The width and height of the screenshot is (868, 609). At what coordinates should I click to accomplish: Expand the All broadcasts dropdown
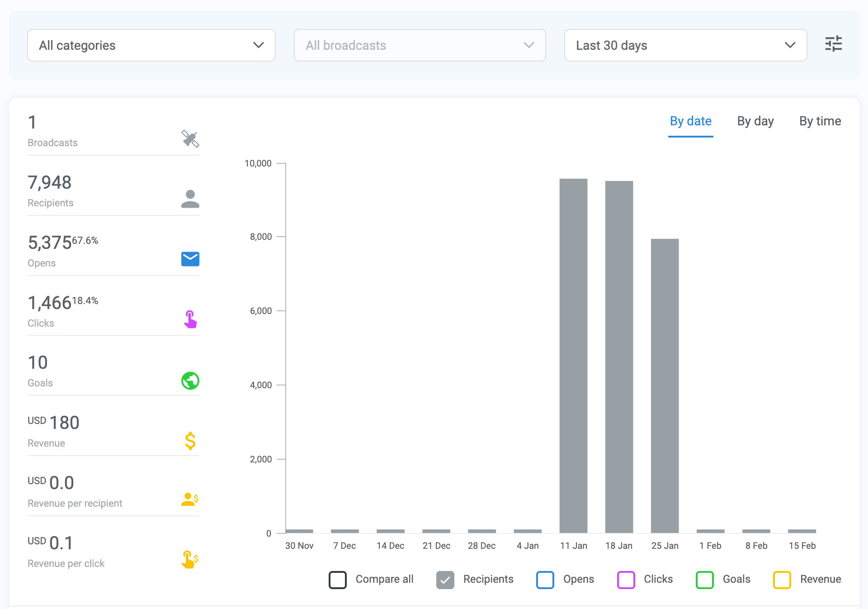tap(420, 45)
